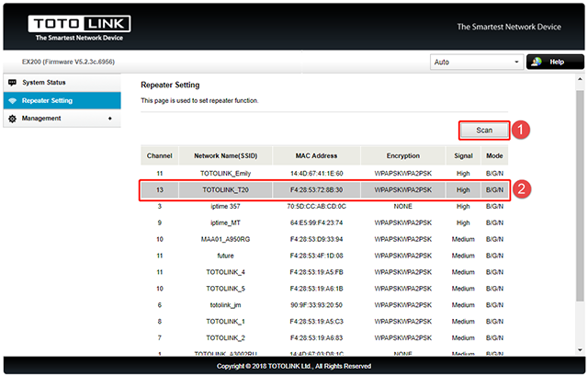Click the TOTOLINK logo
588x376 pixels.
pos(79,28)
